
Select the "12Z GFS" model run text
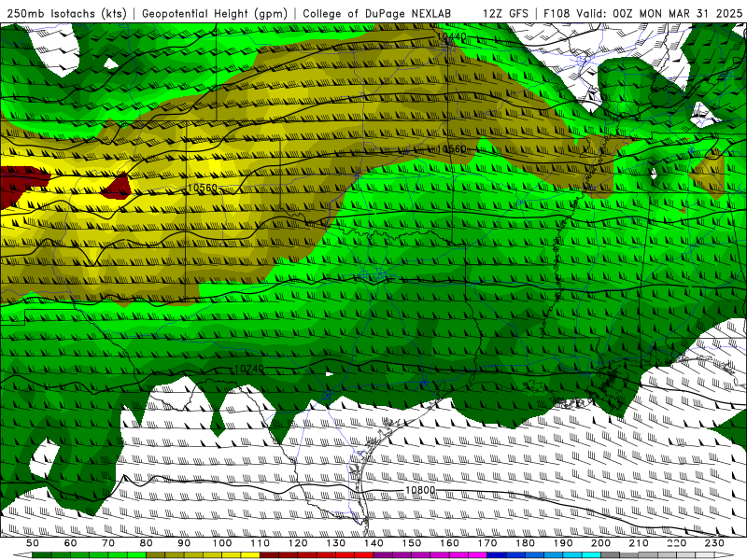click(505, 13)
